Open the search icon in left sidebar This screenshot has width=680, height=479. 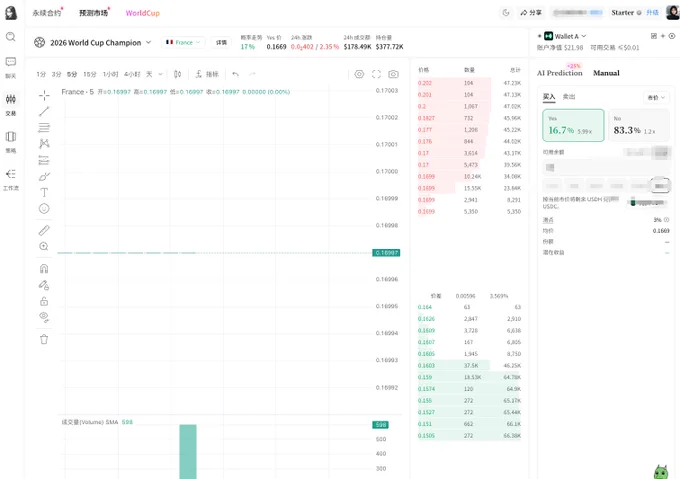coord(10,37)
